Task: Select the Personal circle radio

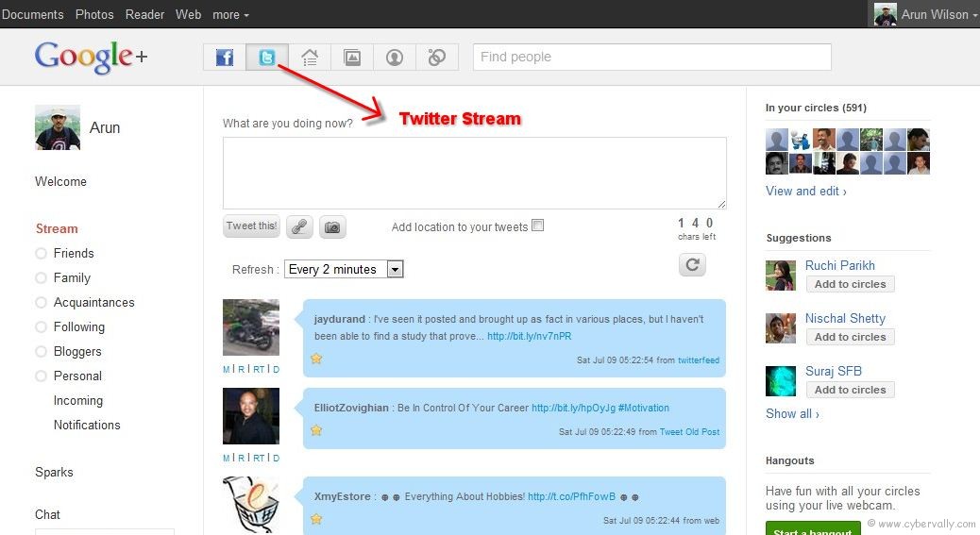Action: click(x=42, y=376)
